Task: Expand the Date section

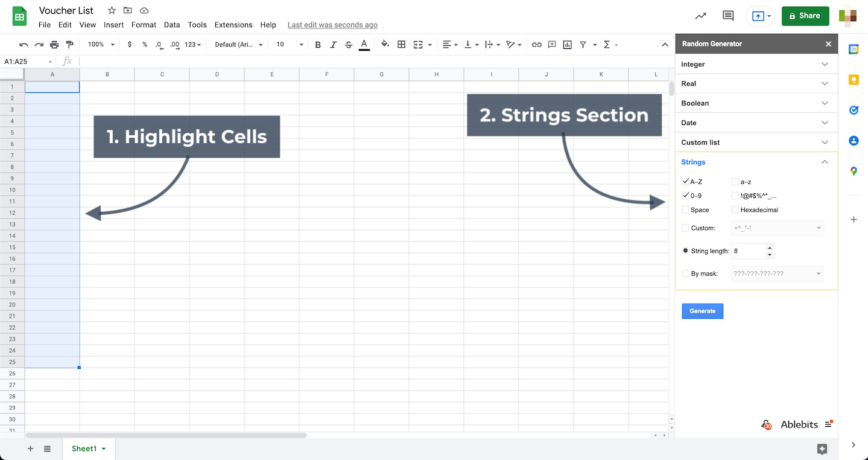Action: click(756, 123)
